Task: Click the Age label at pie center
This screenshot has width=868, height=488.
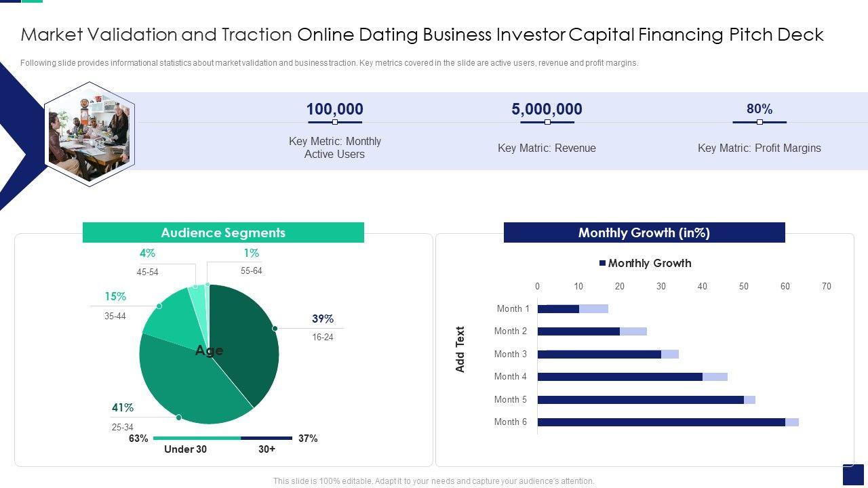Action: coord(209,350)
